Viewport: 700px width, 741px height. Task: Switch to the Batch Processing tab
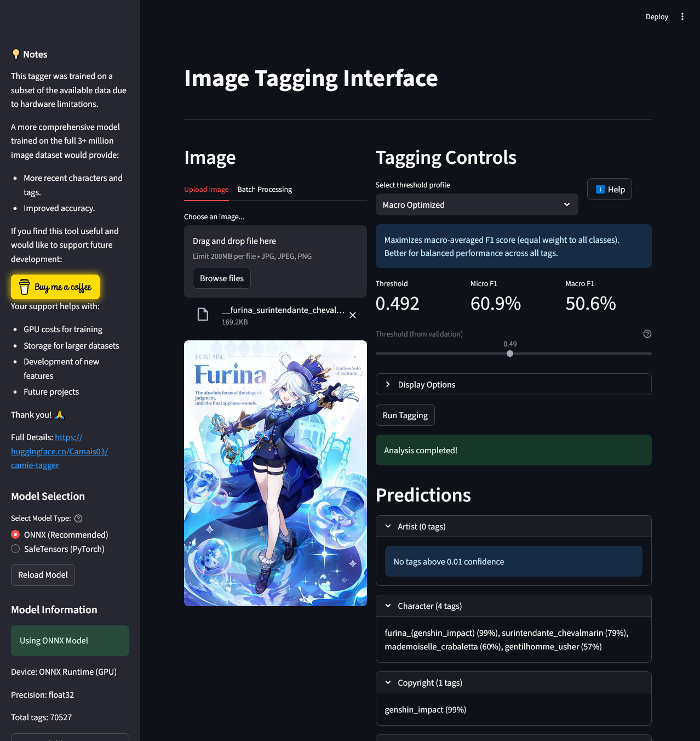pyautogui.click(x=265, y=189)
